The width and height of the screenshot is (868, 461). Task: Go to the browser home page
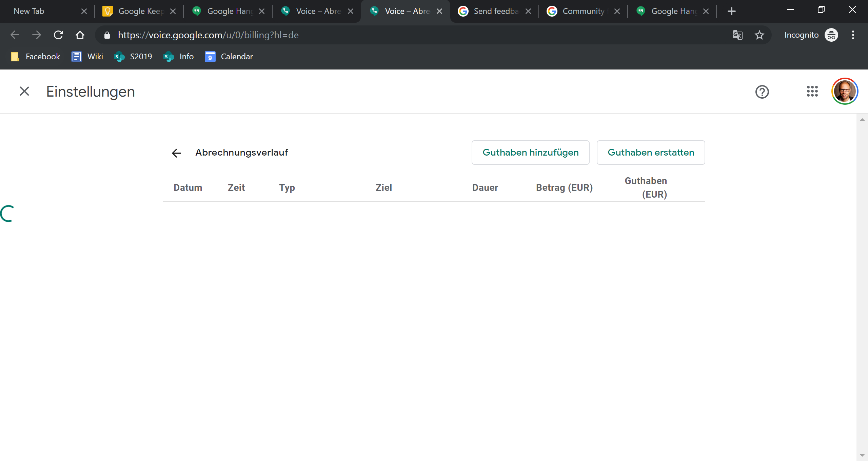point(80,35)
